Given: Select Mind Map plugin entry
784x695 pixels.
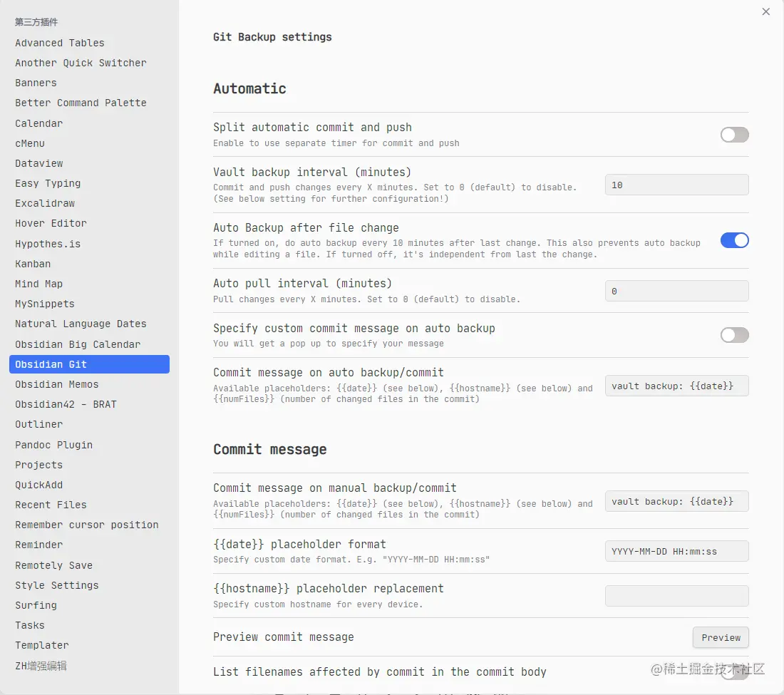Looking at the screenshot, I should coord(89,284).
